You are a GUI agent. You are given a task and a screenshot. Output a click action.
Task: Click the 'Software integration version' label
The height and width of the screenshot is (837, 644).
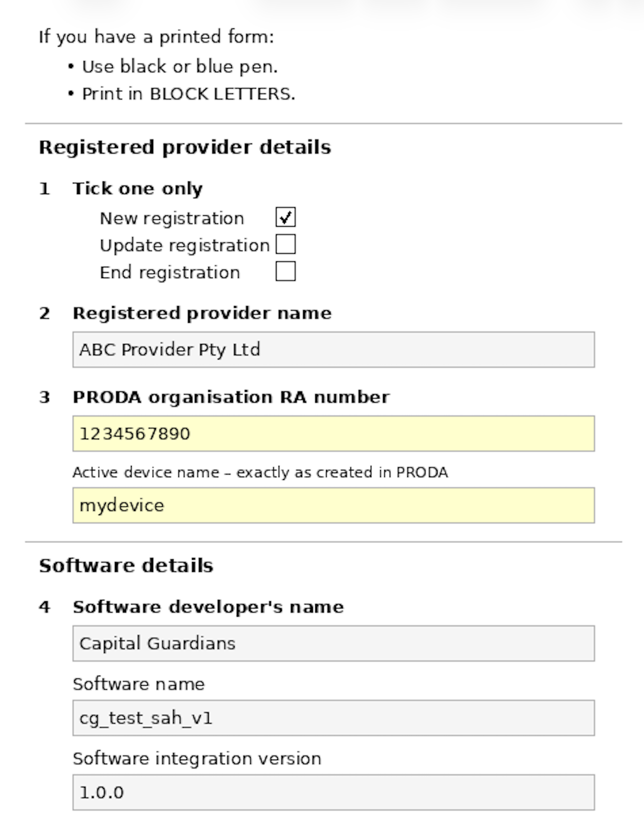(x=197, y=759)
